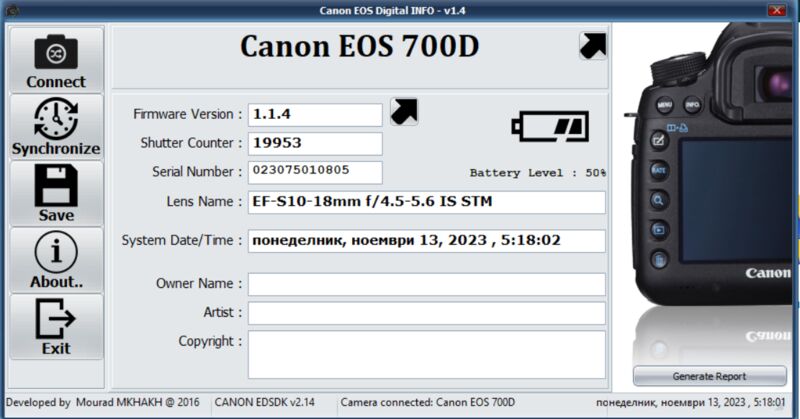The width and height of the screenshot is (800, 419).
Task: Click the System Date/Time field
Action: coord(426,241)
